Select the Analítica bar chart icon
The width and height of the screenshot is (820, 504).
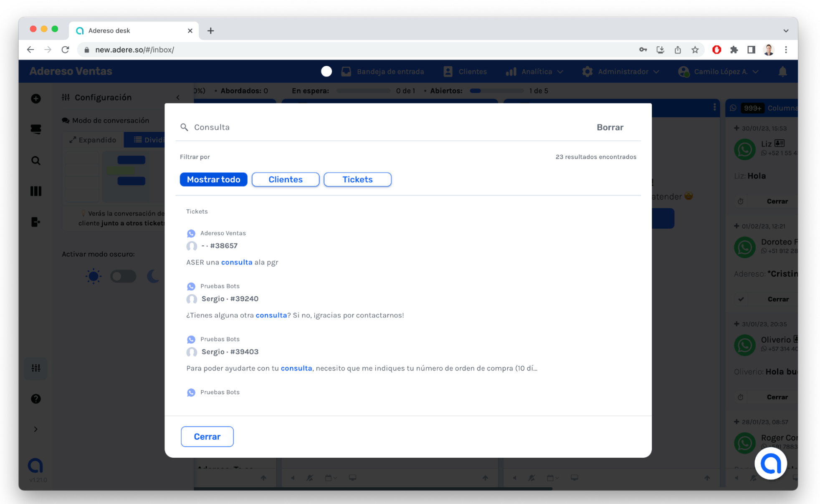pyautogui.click(x=511, y=71)
